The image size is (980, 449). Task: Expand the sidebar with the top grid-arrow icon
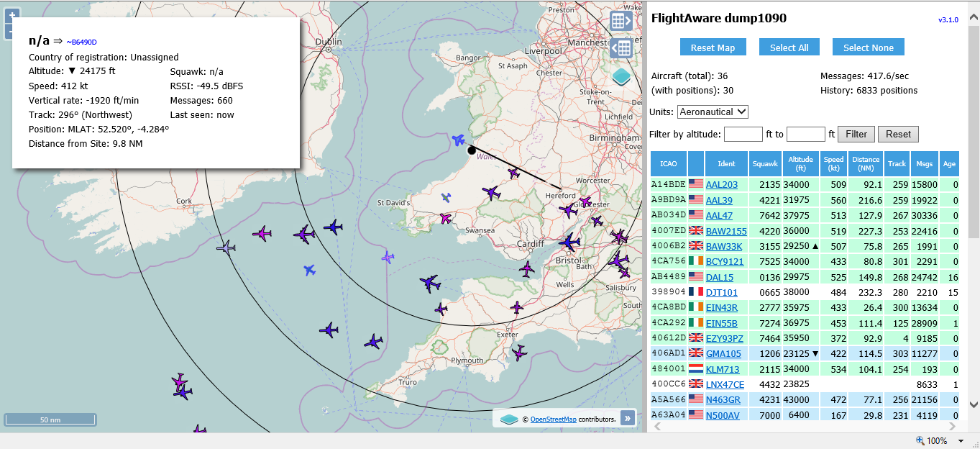621,21
